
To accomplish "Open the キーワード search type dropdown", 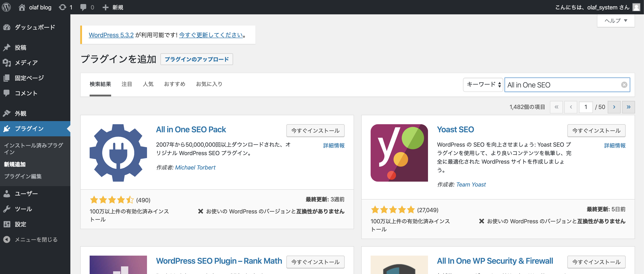I will point(483,85).
